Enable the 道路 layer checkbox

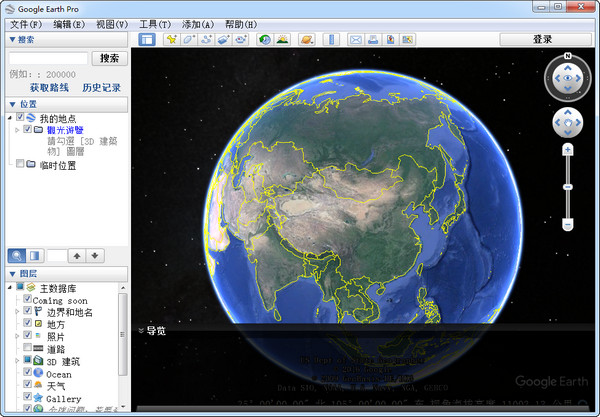[28, 348]
